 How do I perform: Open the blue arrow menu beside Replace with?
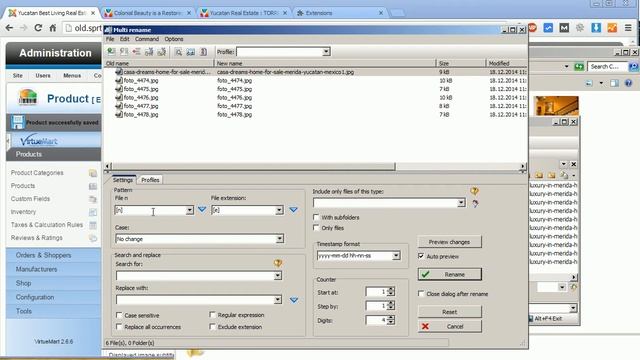293,300
